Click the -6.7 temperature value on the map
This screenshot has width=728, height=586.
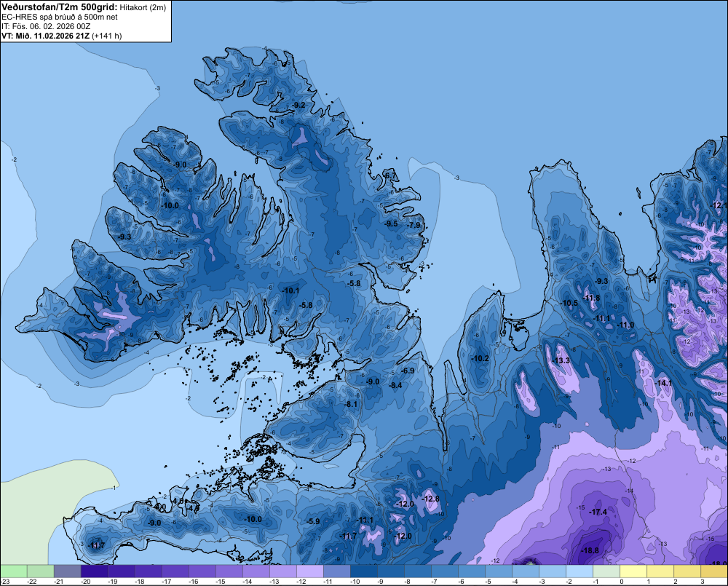[x=389, y=175]
